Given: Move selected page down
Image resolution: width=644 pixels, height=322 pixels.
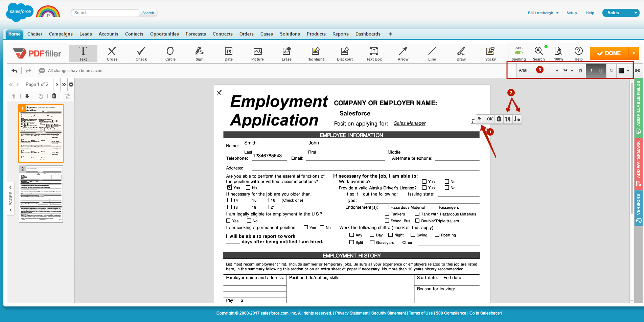Looking at the screenshot, I should tap(27, 96).
